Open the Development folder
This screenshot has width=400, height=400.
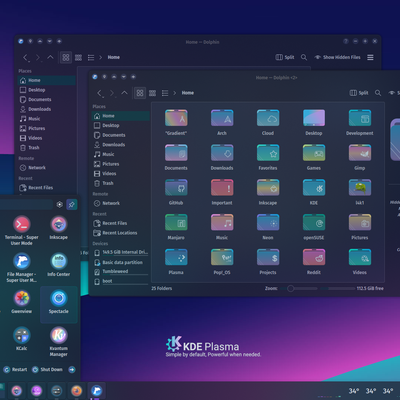(x=360, y=122)
